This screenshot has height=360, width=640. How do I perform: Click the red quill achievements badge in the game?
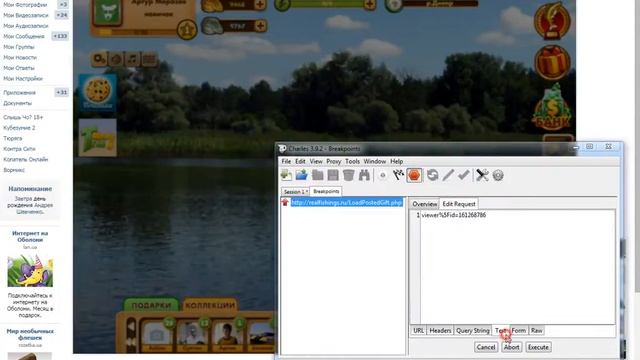click(552, 21)
